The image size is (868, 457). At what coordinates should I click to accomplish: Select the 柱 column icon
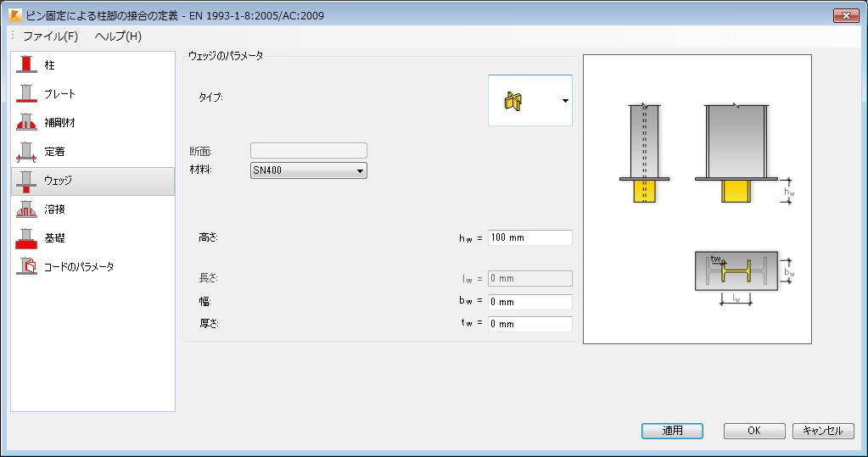[x=26, y=64]
